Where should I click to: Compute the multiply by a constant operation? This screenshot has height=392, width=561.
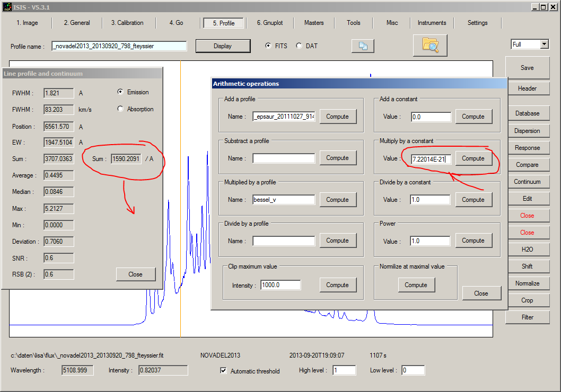point(474,158)
